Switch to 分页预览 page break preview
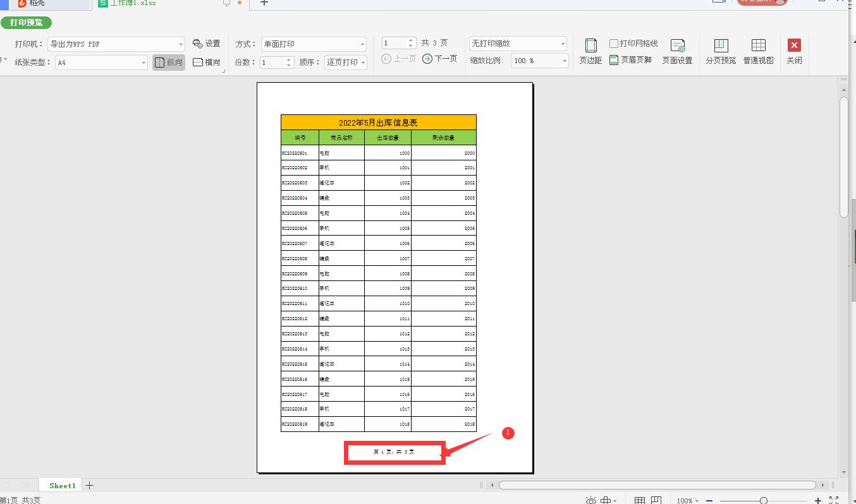The width and height of the screenshot is (856, 504). click(x=720, y=51)
